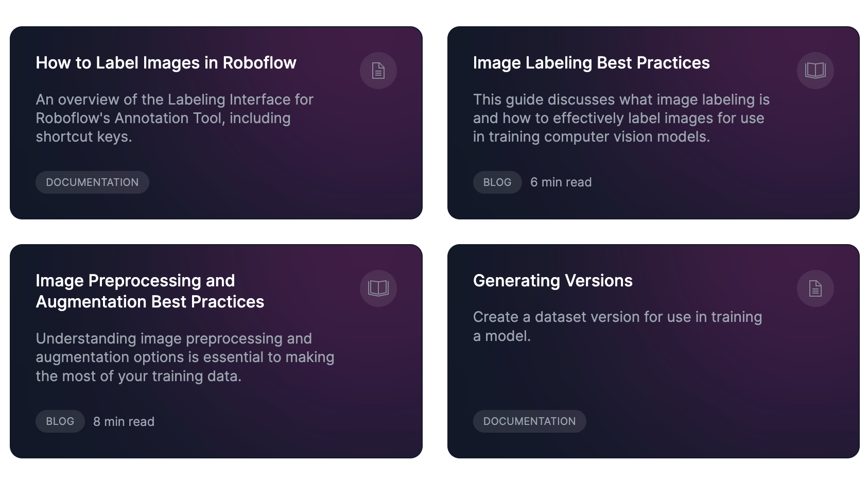Click the open-book glyph in the bottom-left card
Screen dimensions: 868x479
(378, 288)
